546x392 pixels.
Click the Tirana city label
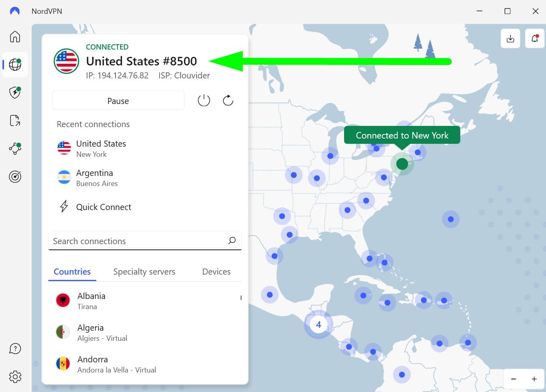click(87, 307)
